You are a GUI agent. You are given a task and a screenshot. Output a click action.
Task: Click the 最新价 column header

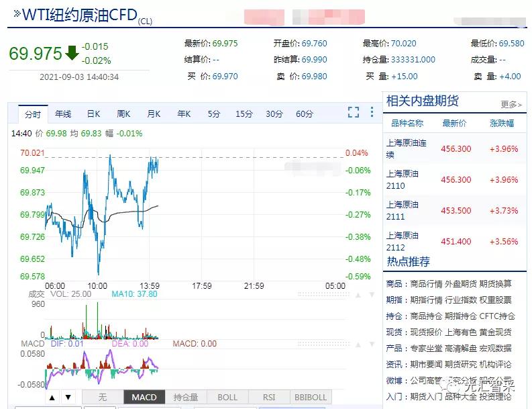454,124
